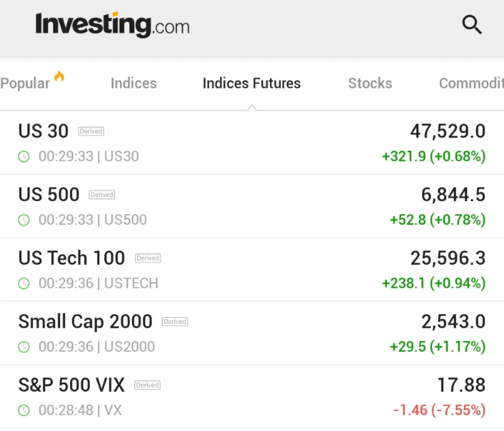The image size is (504, 431).
Task: Click the clock icon beside S&P 500 VIX
Action: point(24,410)
